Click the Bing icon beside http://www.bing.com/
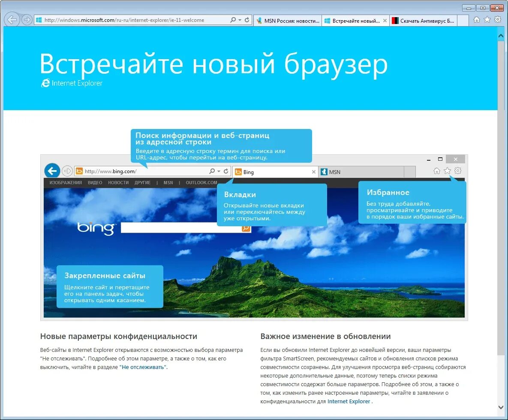Screen dimensions: 508x420 [x=79, y=171]
